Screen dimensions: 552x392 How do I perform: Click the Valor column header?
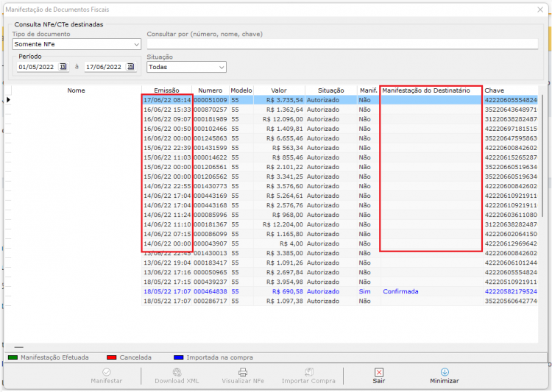[x=279, y=90]
